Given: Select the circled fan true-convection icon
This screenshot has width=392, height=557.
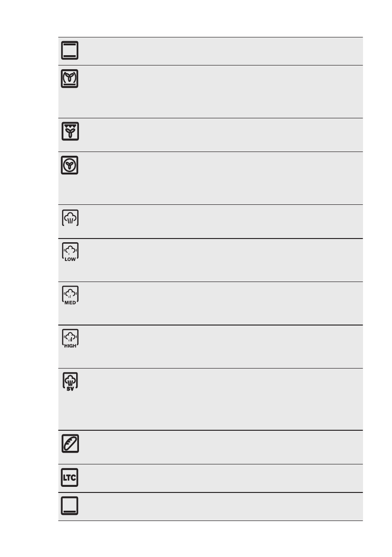Looking at the screenshot, I should 70,166.
